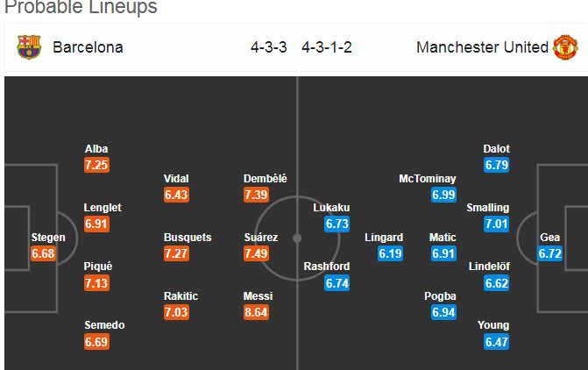Click McTominay player name
588x370 pixels.
tap(428, 179)
